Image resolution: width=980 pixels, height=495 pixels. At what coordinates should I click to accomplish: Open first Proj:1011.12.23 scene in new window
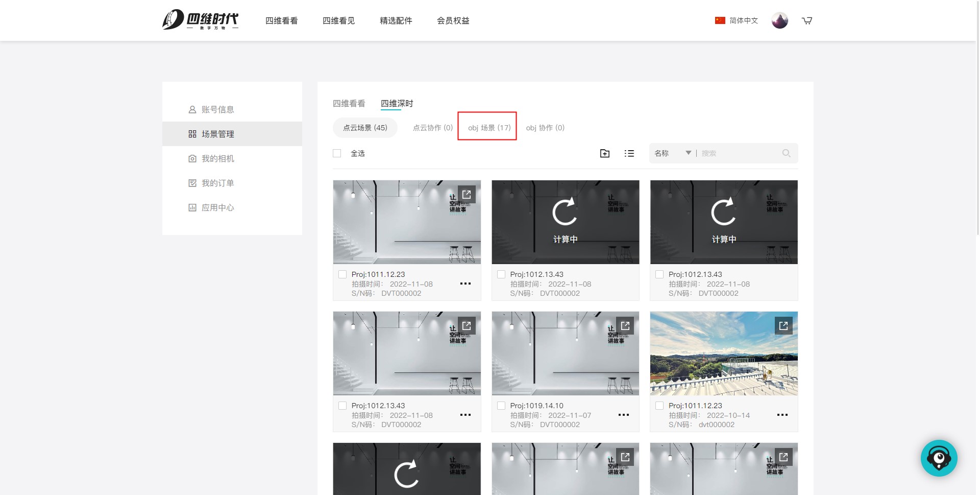467,195
